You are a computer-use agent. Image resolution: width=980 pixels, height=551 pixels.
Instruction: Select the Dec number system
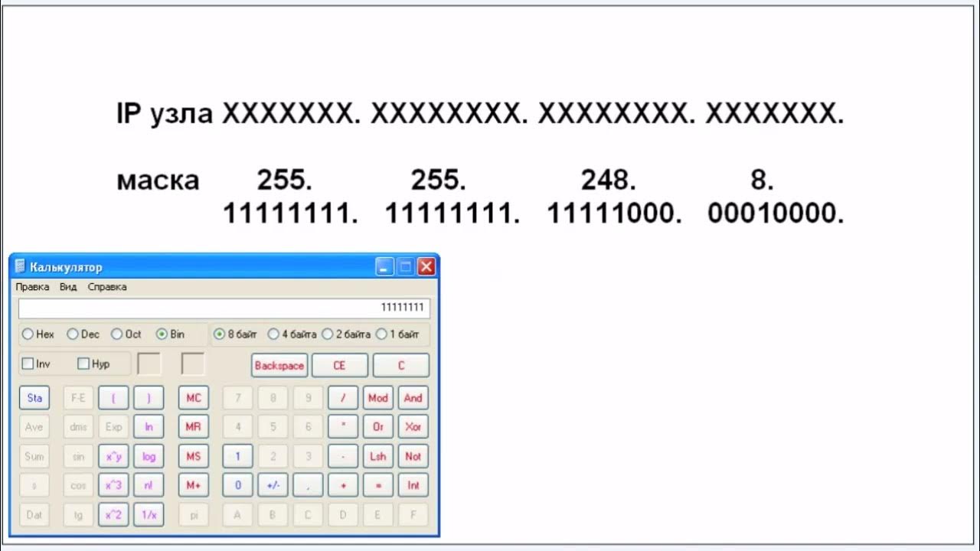click(73, 334)
